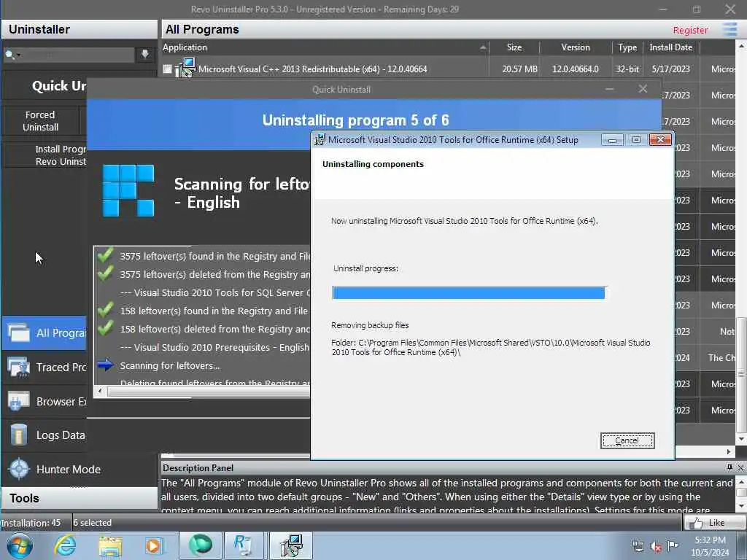Viewport: 747px width, 560px height.
Task: Launch Internet Explorer from taskbar
Action: 65,545
